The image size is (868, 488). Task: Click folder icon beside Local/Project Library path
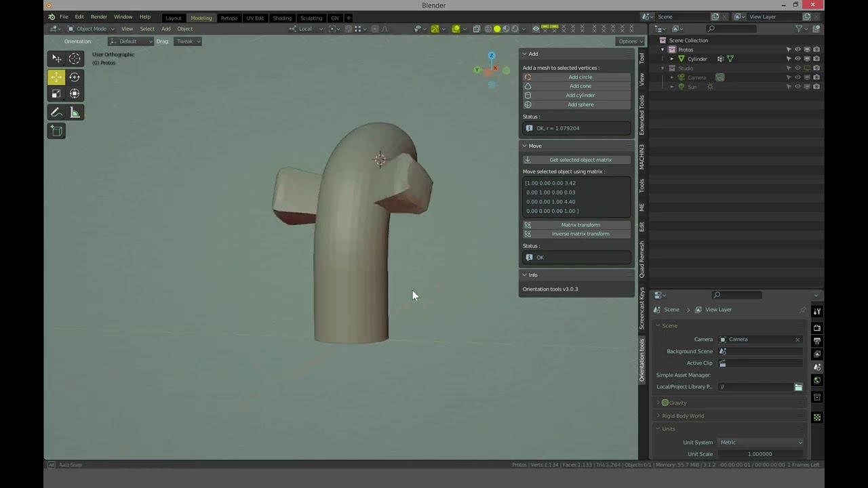coord(798,387)
